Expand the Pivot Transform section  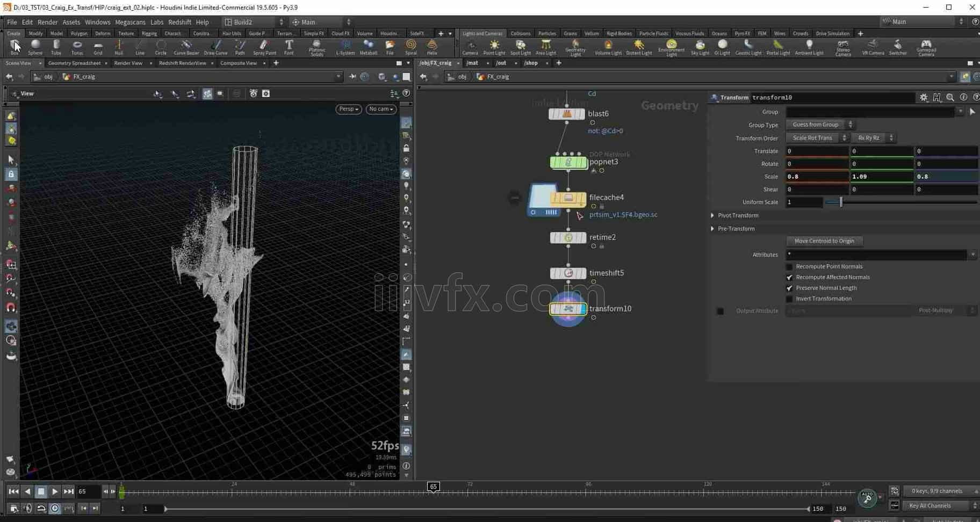tap(713, 215)
